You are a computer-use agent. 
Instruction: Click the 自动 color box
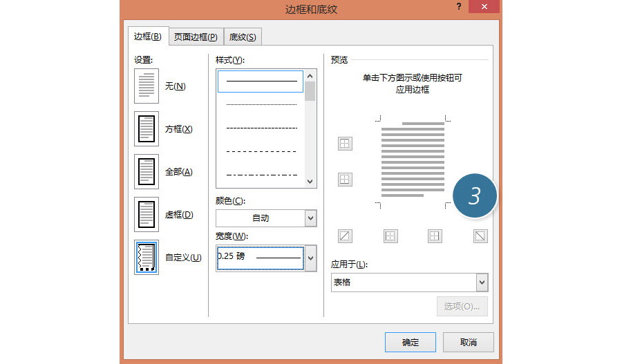pyautogui.click(x=261, y=218)
